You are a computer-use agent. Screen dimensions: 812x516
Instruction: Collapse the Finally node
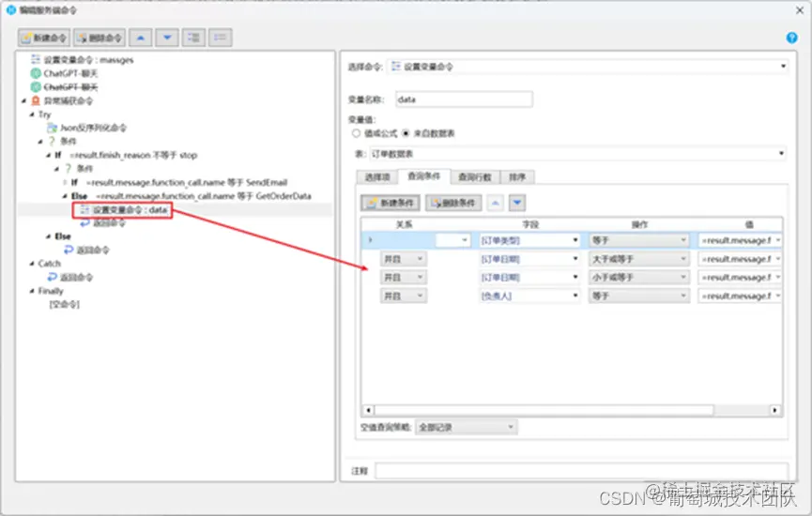tap(32, 291)
